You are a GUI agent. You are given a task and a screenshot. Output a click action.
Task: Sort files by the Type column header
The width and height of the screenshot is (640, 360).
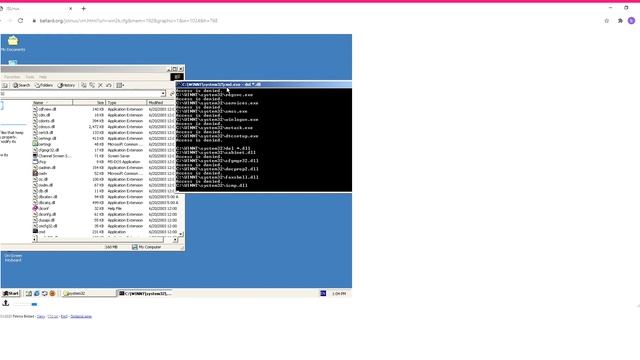pos(126,103)
